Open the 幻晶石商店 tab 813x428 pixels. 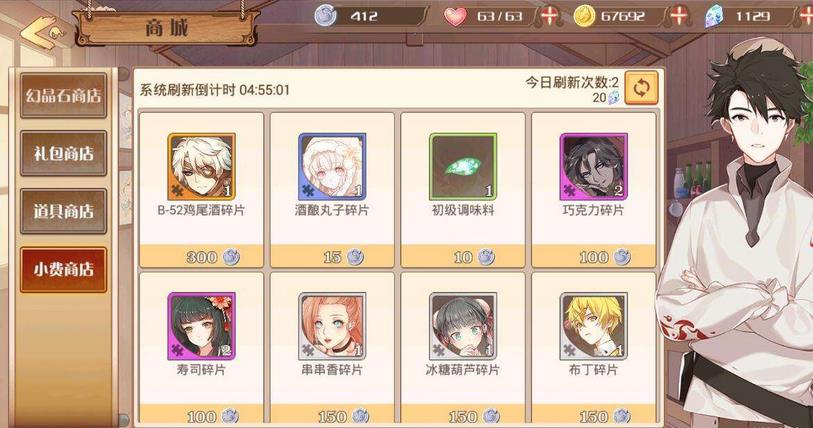coord(63,95)
